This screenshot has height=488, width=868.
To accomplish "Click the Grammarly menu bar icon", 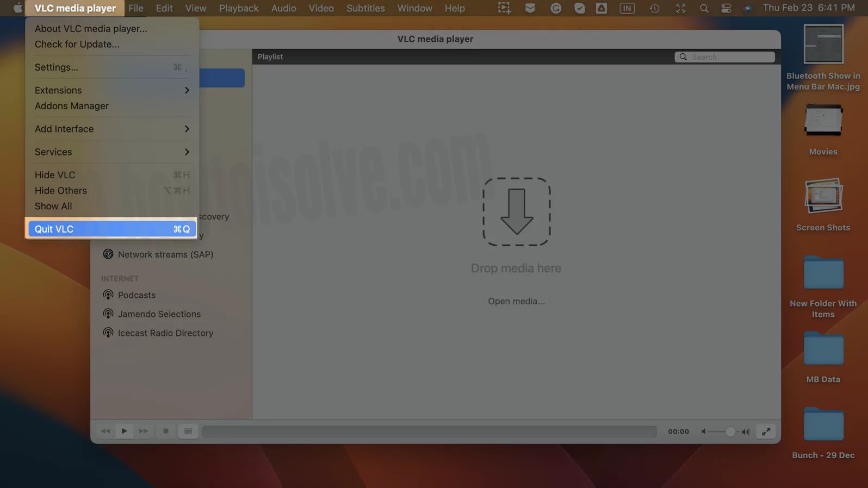I will pyautogui.click(x=556, y=8).
